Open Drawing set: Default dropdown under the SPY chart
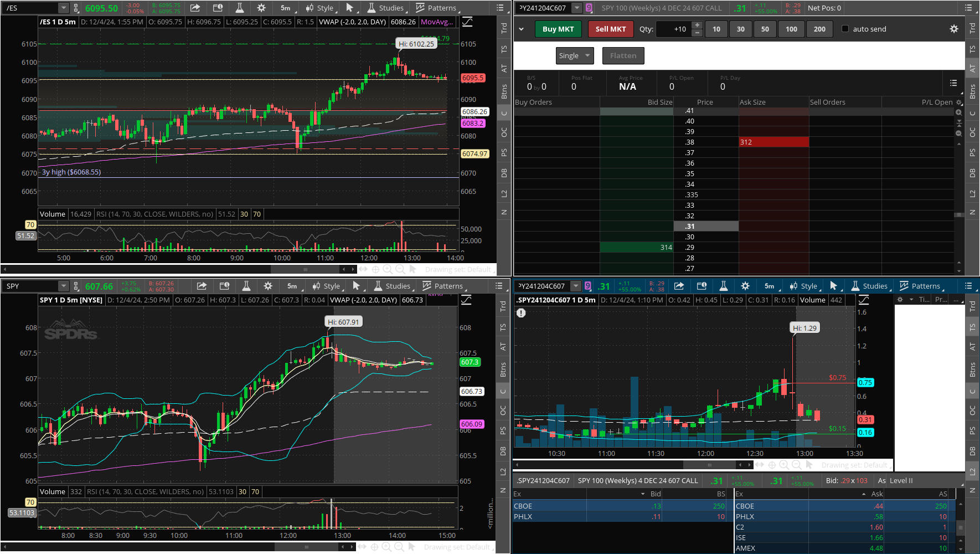Screen dimensions: 980x554 click(x=457, y=547)
